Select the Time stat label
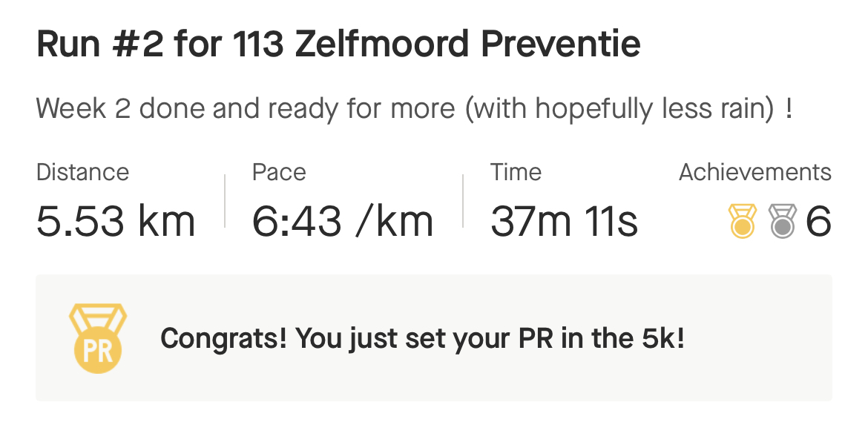This screenshot has width=868, height=422. 516,172
